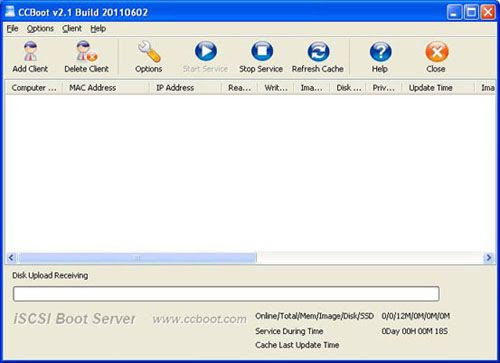Click the 'Service During Time' label
The width and height of the screenshot is (500, 363).
(x=289, y=331)
